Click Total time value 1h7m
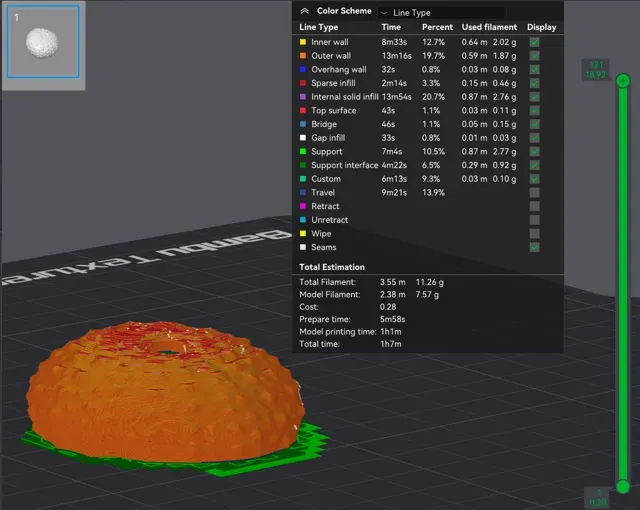 tap(391, 344)
